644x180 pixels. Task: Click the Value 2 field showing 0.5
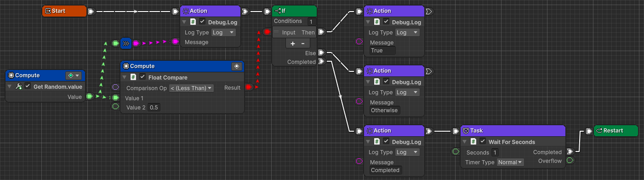point(154,107)
